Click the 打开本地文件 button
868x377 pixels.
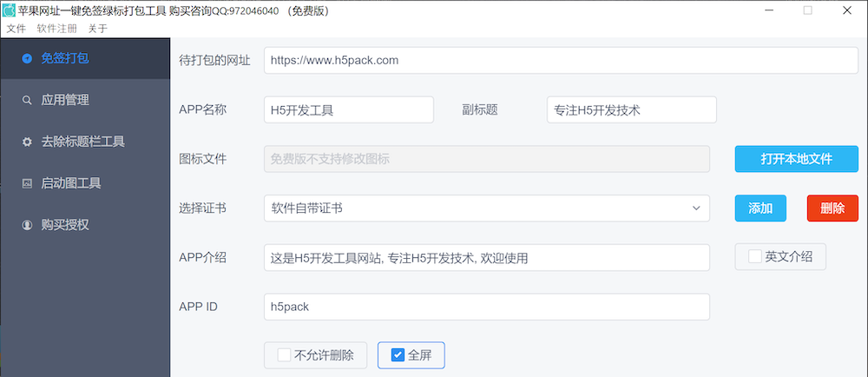(x=796, y=159)
